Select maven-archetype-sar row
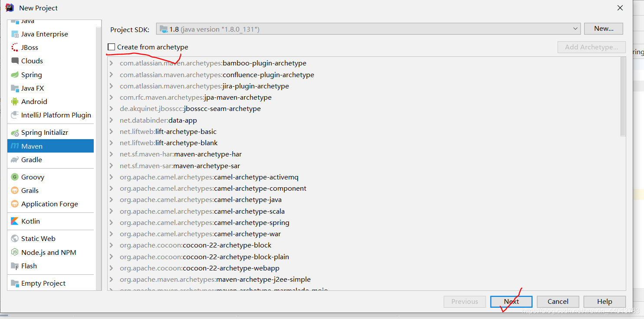Screen dimensions: 644x319 [x=364, y=166]
